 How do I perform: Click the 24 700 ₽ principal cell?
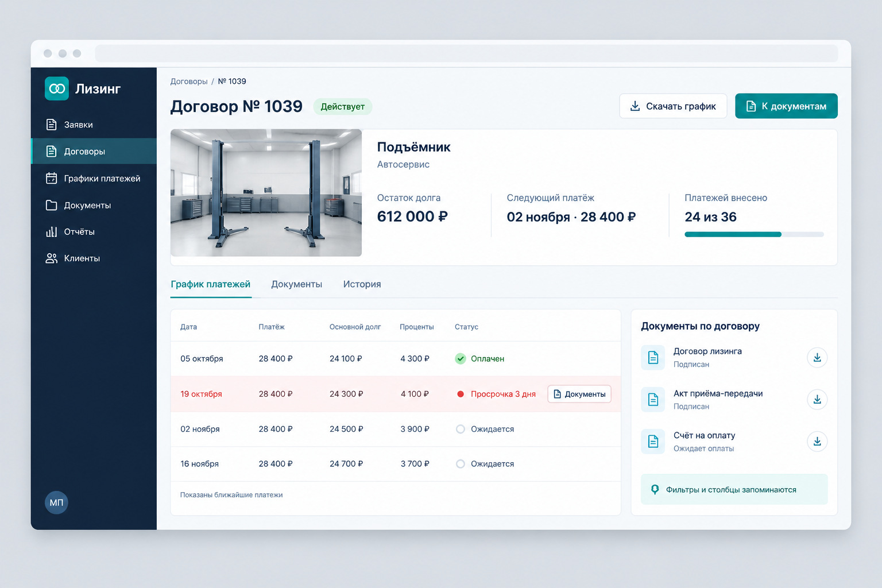[x=346, y=464]
